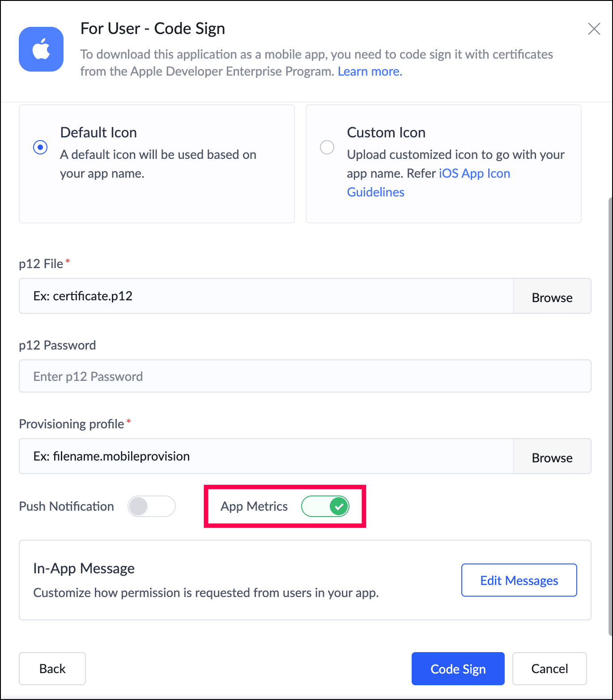Close the Code Sign dialog

coord(594,29)
